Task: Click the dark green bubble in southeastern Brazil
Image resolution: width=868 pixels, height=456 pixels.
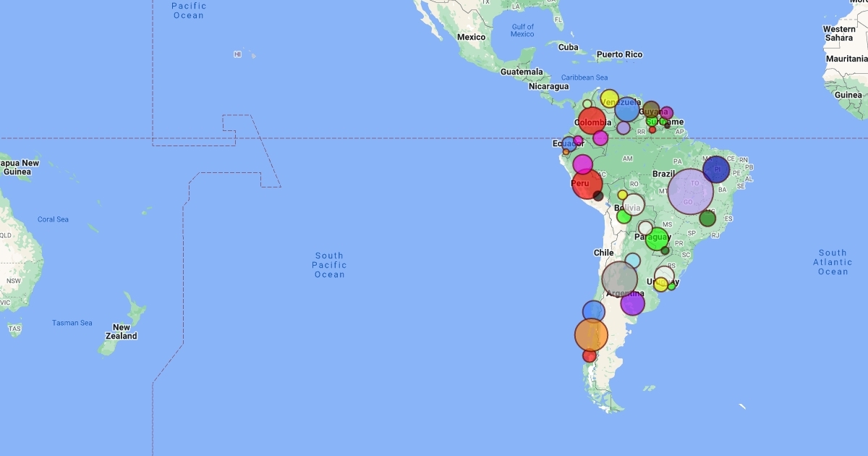Action: [707, 218]
